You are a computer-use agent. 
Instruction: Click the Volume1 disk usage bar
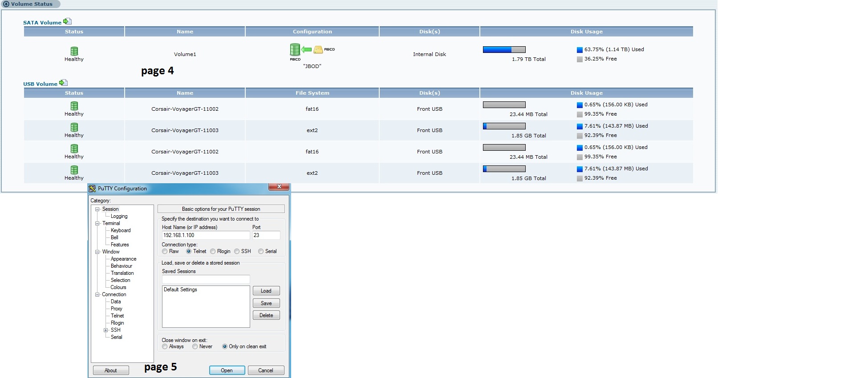pyautogui.click(x=504, y=50)
